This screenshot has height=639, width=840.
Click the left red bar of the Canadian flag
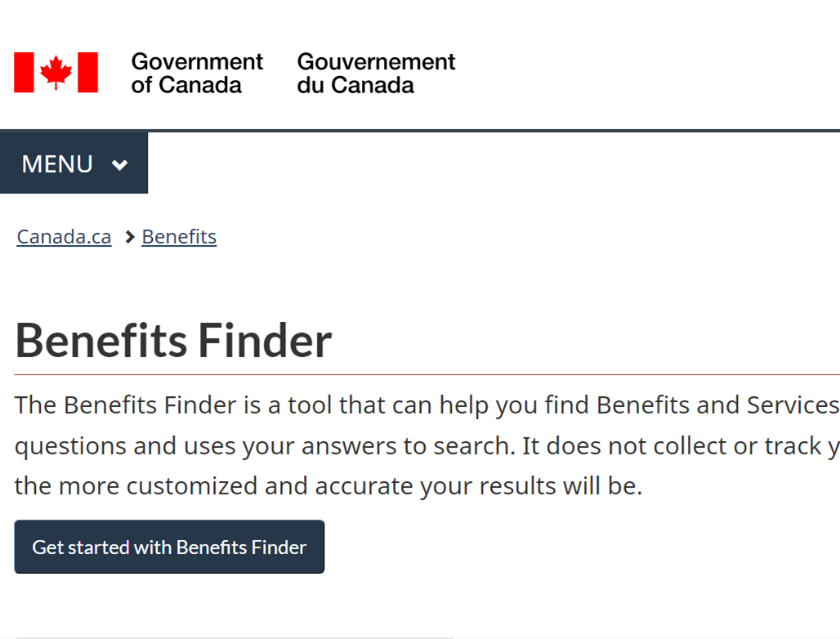coord(25,72)
